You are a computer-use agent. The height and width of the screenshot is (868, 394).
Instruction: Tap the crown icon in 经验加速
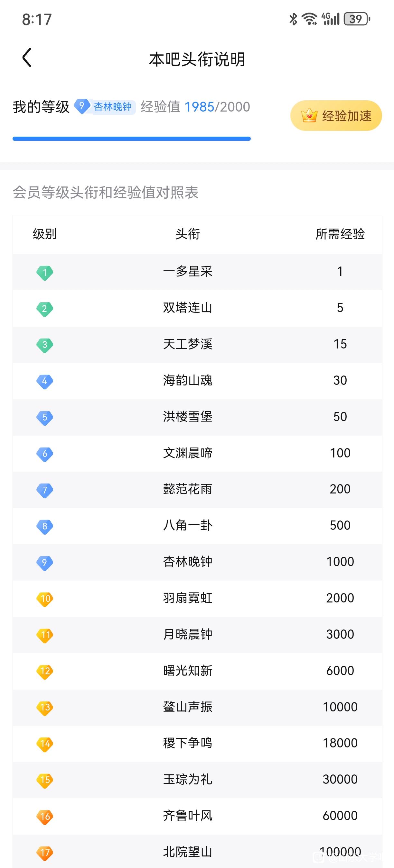[309, 116]
